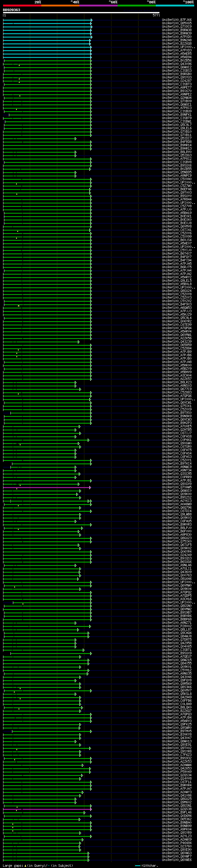Open hit UniRef100_Q7X9I9
The image size is (197, 868).
click(177, 26)
